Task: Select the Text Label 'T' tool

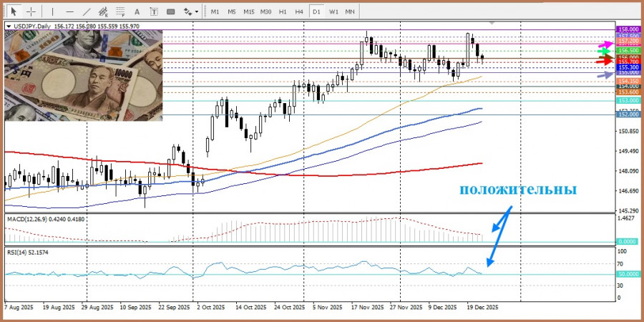Action: (154, 11)
